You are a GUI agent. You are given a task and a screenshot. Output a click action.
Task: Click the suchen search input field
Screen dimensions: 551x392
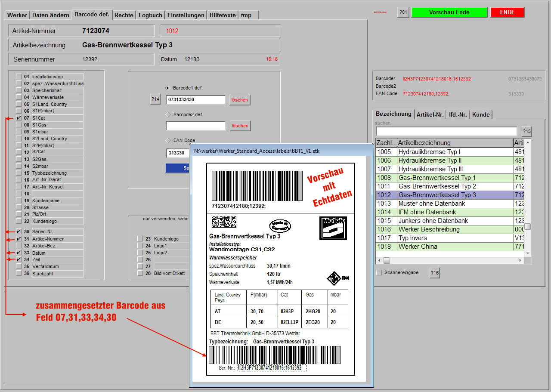[x=446, y=131]
